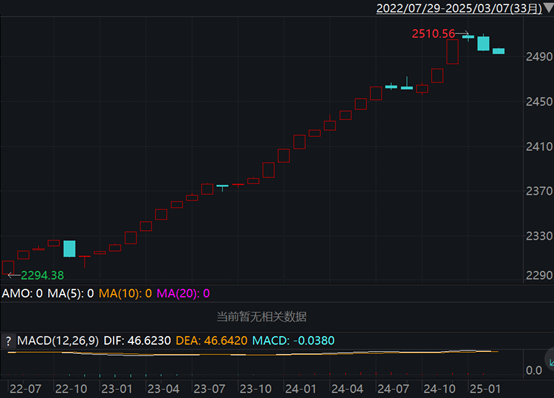
Task: Click the AMO volume indicator label
Action: [22, 293]
